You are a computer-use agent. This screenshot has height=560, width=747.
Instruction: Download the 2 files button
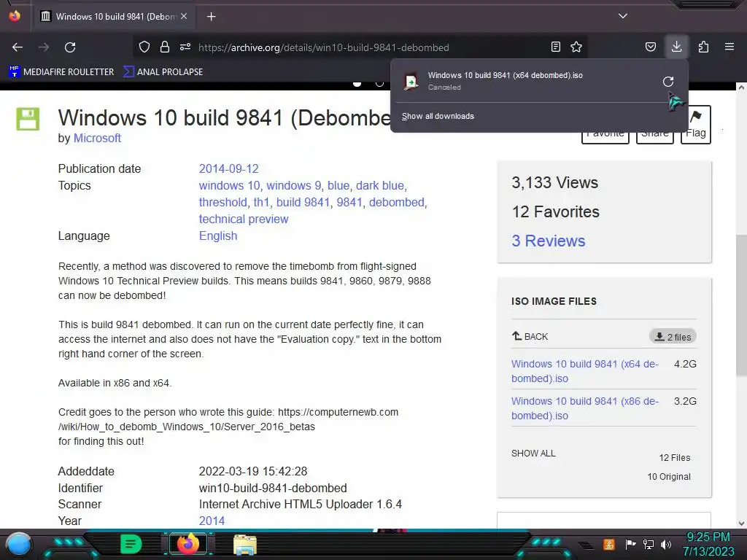click(x=673, y=337)
